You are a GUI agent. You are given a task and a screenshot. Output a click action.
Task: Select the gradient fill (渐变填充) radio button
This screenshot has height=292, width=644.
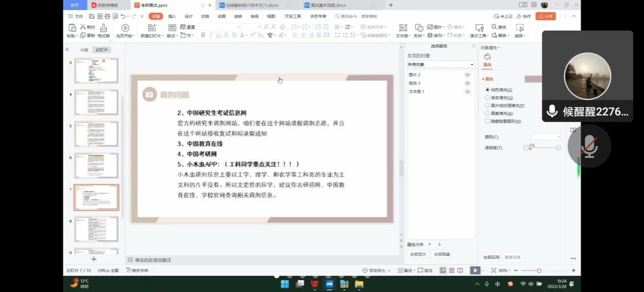tap(487, 98)
